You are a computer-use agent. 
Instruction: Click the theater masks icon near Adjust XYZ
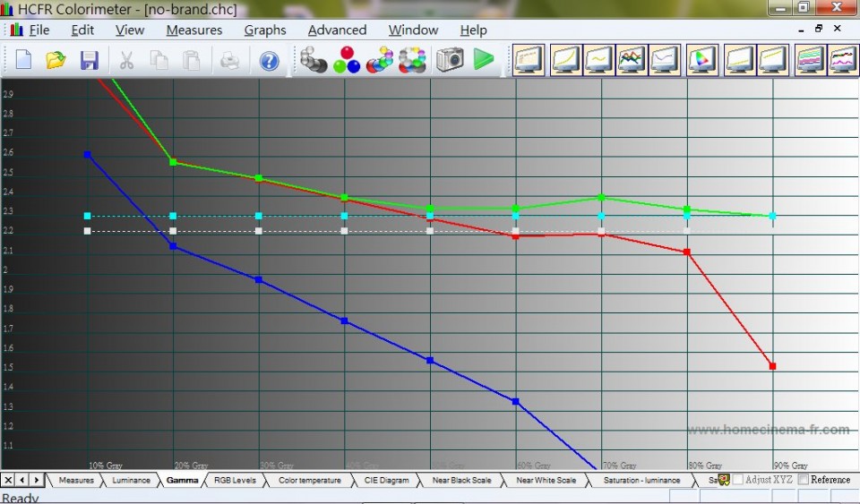724,480
